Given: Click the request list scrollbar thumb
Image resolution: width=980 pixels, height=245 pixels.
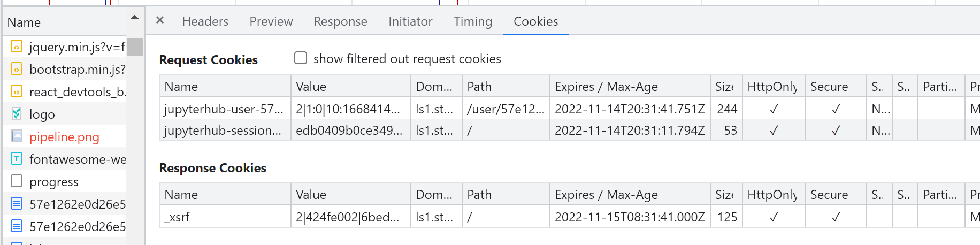Looking at the screenshot, I should pyautogui.click(x=135, y=47).
